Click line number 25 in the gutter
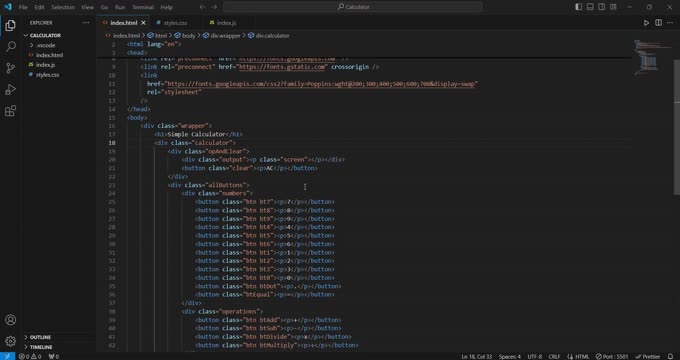The height and width of the screenshot is (360, 680). (112, 202)
